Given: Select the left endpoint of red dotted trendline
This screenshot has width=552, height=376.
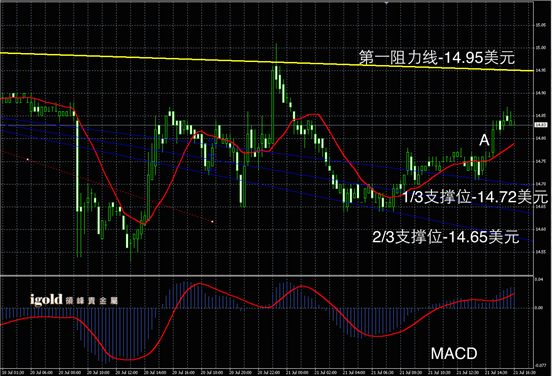Looking at the screenshot, I should tap(28, 159).
